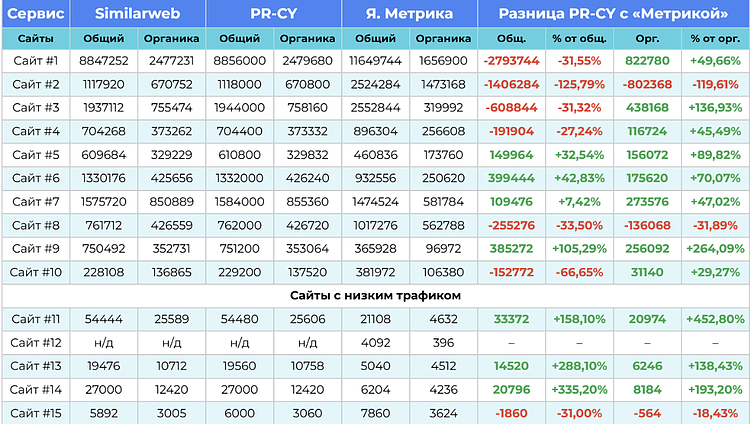The height and width of the screenshot is (424, 751).
Task: Click the percentage +288,10%
Action: (580, 366)
